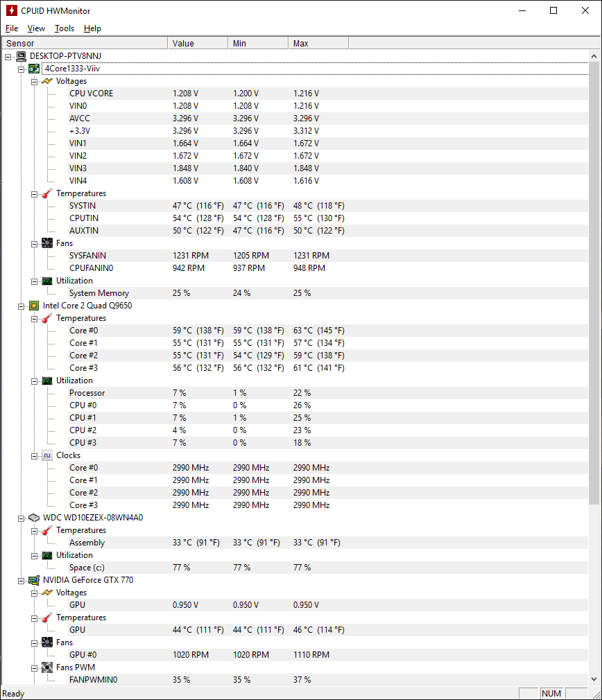Open the File menu
Image resolution: width=602 pixels, height=700 pixels.
pyautogui.click(x=12, y=28)
